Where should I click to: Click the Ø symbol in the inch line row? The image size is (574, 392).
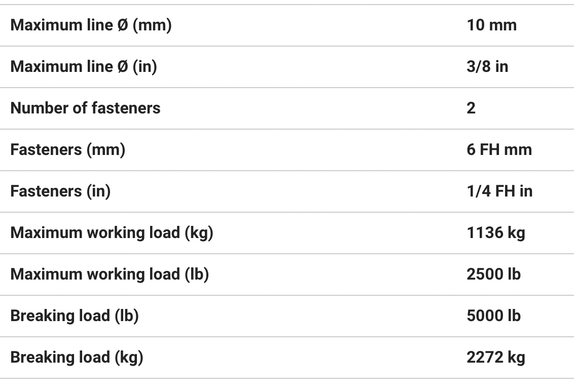(122, 66)
